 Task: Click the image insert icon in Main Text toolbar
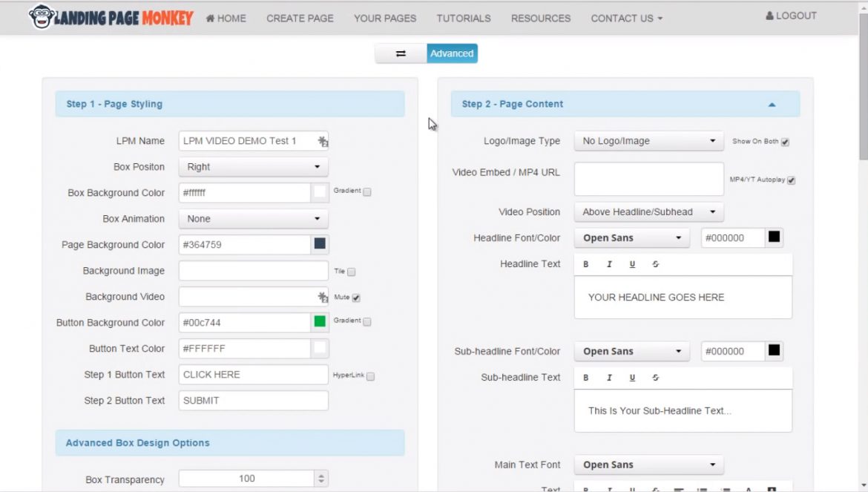tap(772, 488)
